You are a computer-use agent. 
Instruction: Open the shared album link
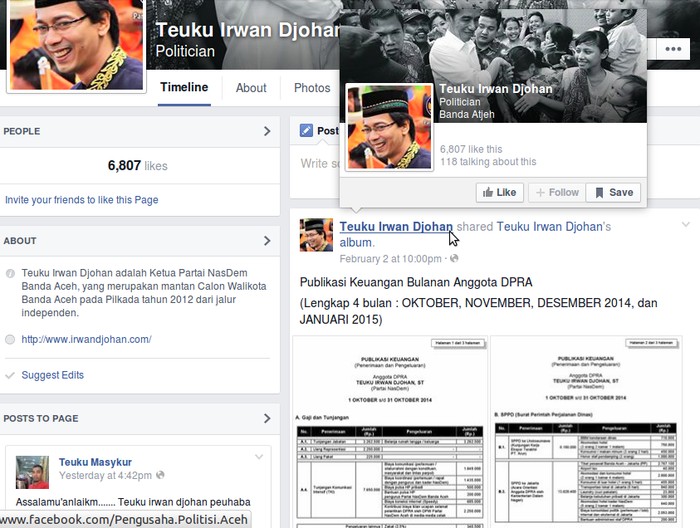coord(356,242)
